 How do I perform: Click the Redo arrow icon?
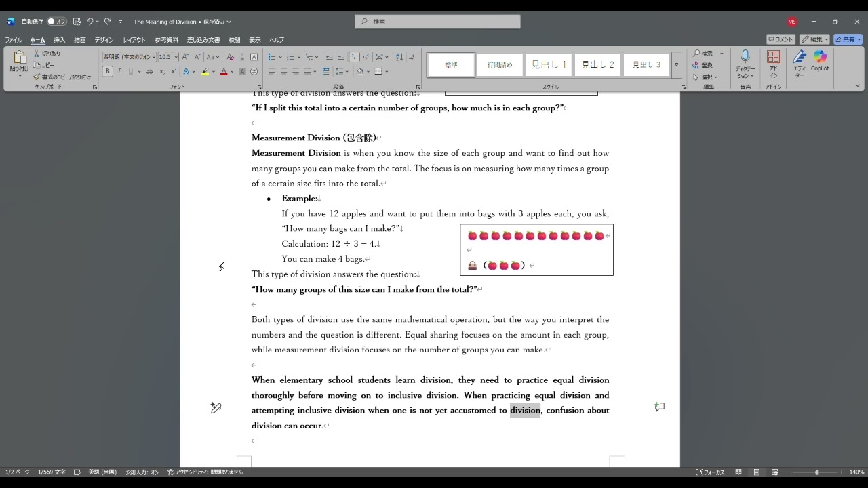point(107,22)
